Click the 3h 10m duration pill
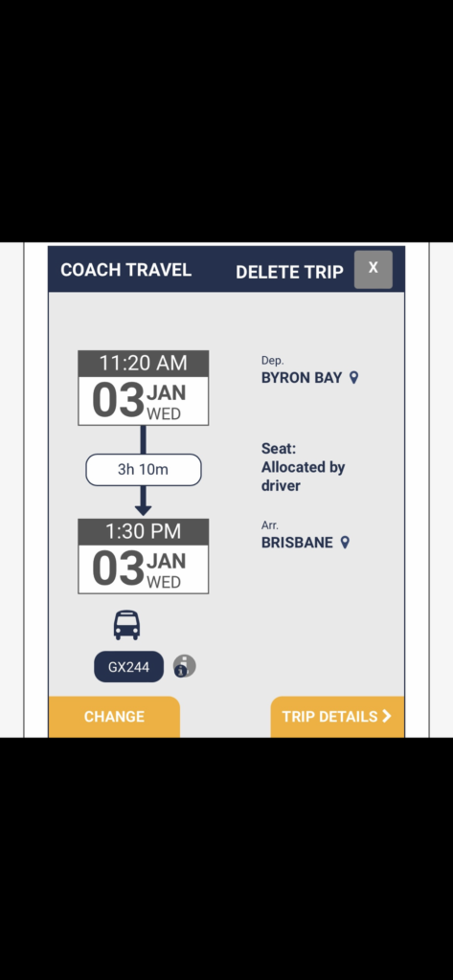453x980 pixels. (144, 470)
